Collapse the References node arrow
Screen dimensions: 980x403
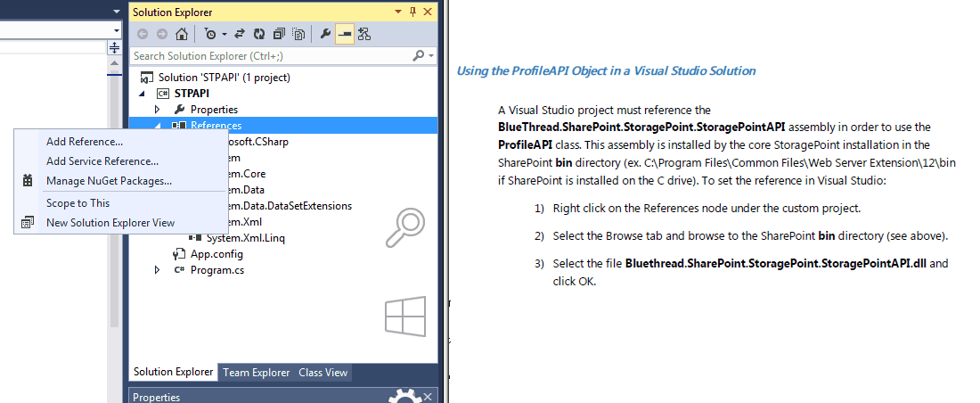tap(158, 126)
